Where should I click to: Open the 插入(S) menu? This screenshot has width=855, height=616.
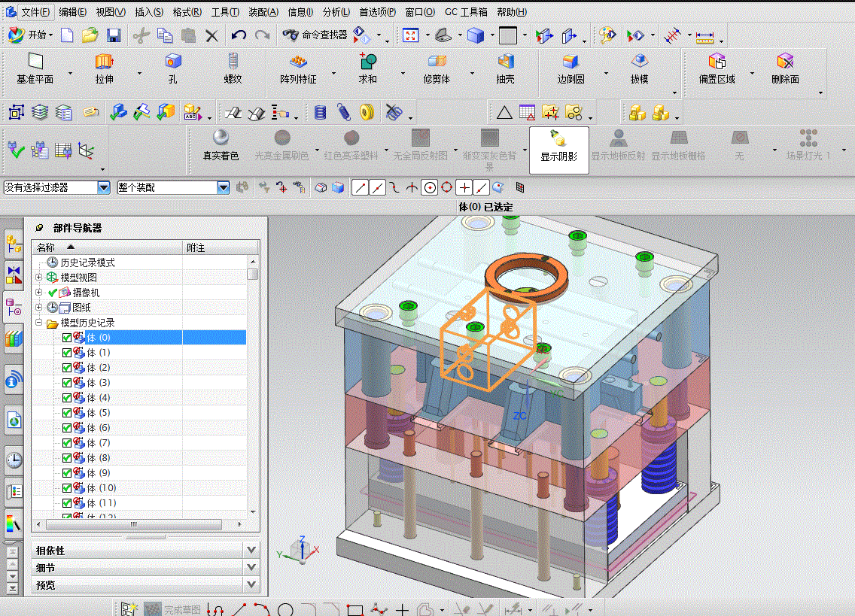tap(149, 12)
